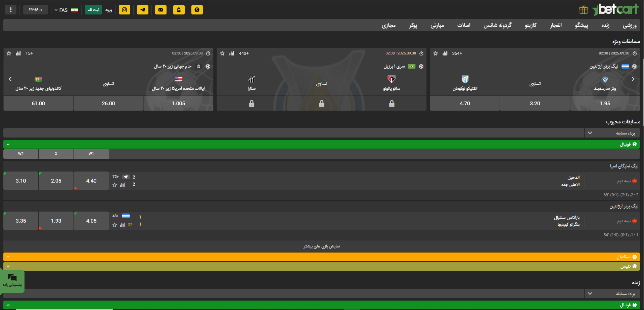Select the 1.95 odds for Newell's
The height and width of the screenshot is (310, 644).
tap(605, 104)
